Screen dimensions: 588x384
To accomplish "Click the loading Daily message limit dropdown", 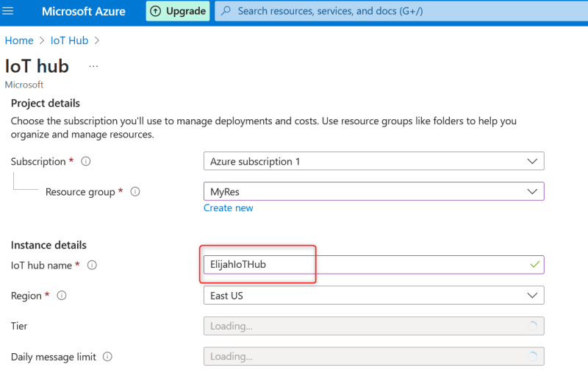I will coord(374,357).
